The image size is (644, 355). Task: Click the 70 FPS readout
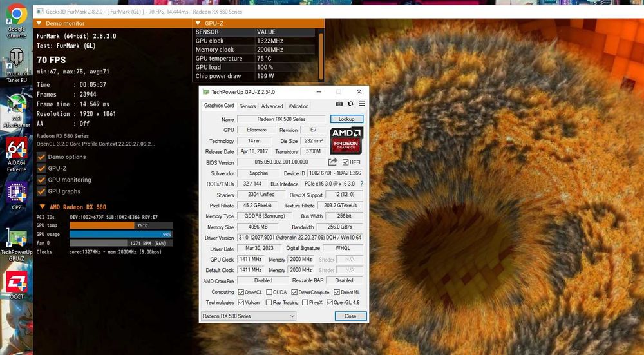click(51, 60)
